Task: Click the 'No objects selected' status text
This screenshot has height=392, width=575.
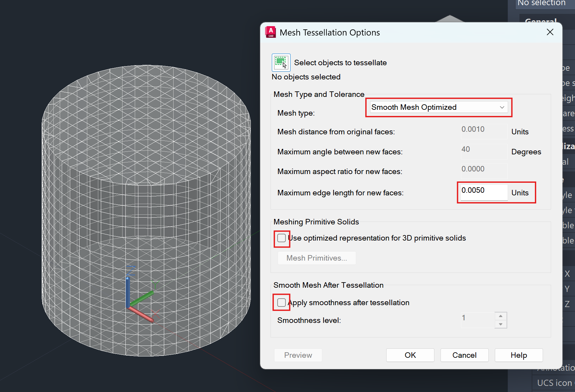Action: tap(306, 77)
